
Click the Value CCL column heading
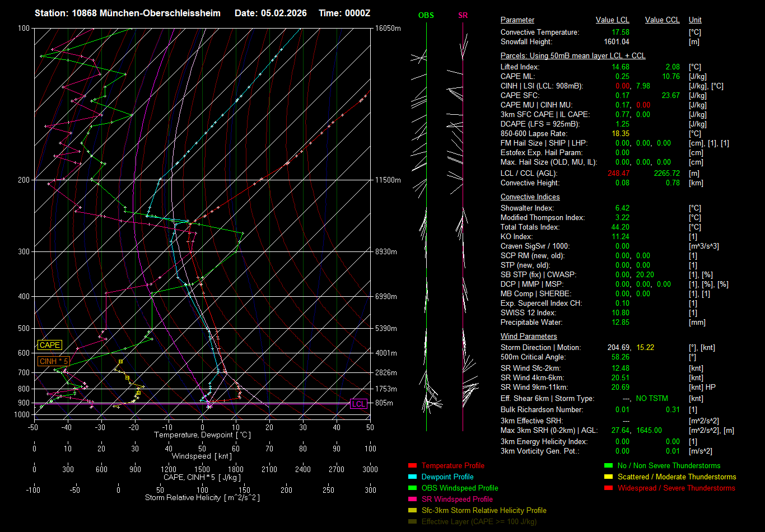[662, 20]
